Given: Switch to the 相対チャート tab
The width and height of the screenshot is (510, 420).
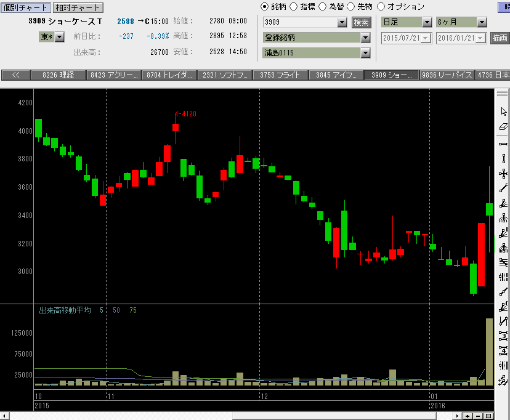Looking at the screenshot, I should click(x=78, y=7).
